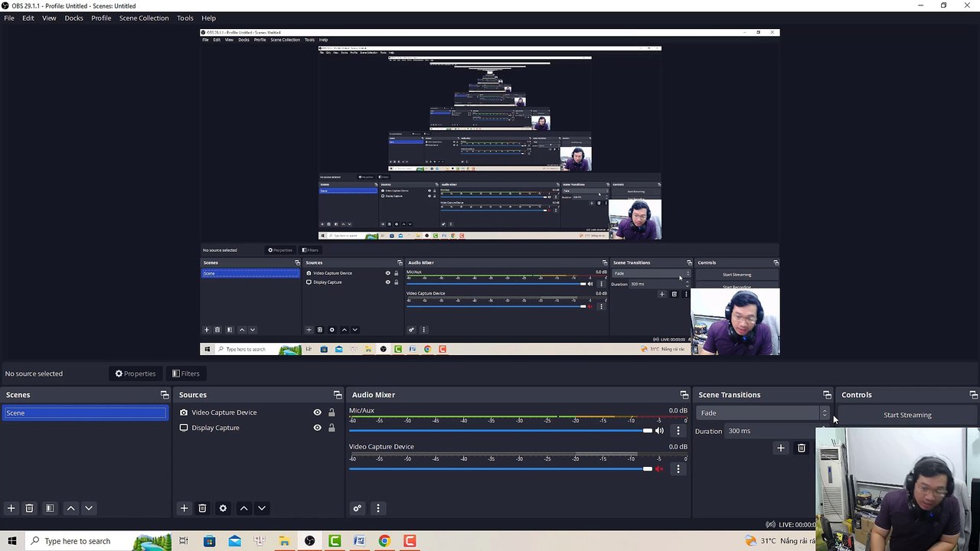Unmute Video Capture Device audio
Image resolution: width=980 pixels, height=551 pixels.
(659, 468)
